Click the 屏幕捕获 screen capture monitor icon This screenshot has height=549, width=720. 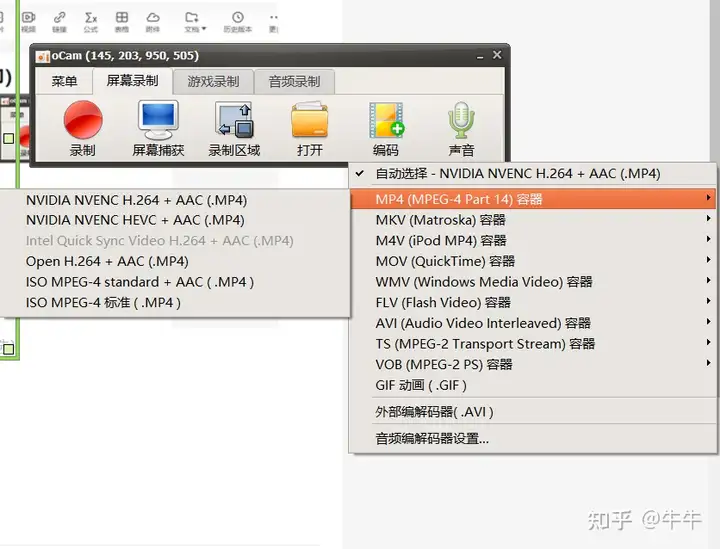click(x=158, y=120)
